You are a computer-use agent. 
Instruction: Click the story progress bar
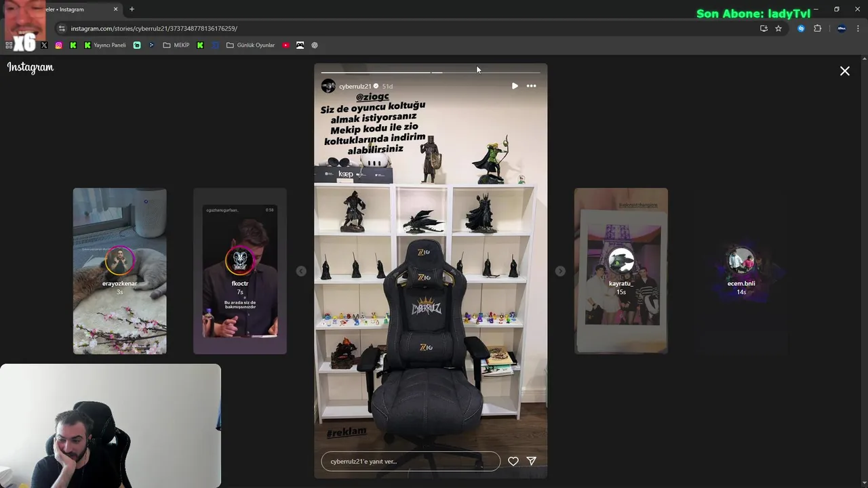pos(431,72)
